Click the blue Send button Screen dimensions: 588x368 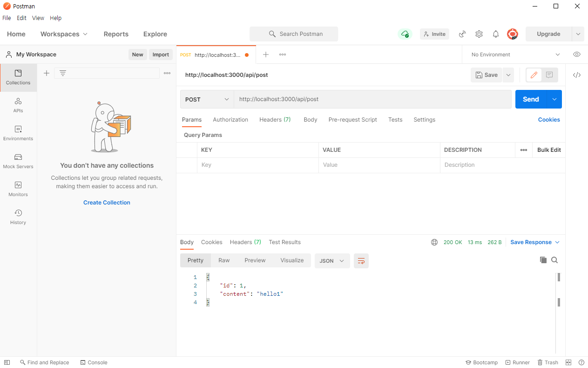pos(531,99)
